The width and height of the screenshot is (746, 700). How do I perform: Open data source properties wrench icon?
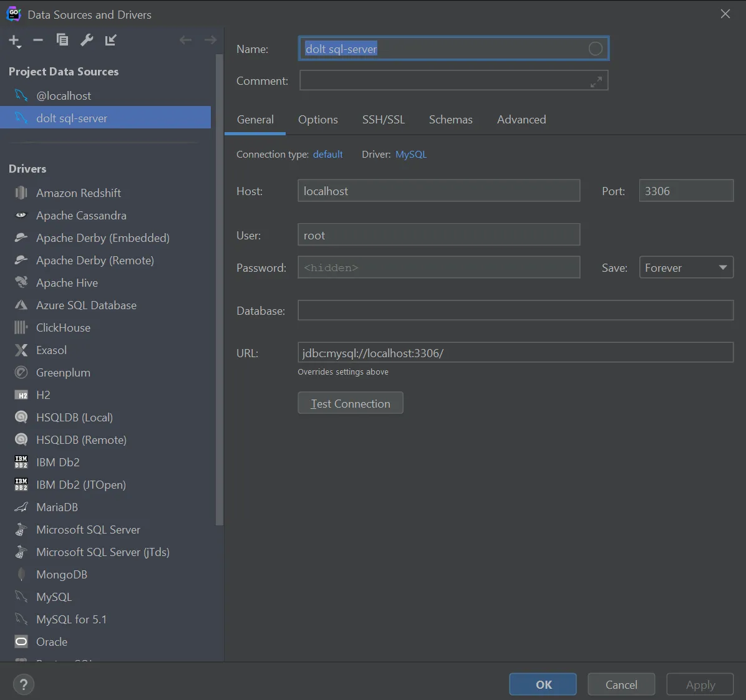pyautogui.click(x=87, y=40)
